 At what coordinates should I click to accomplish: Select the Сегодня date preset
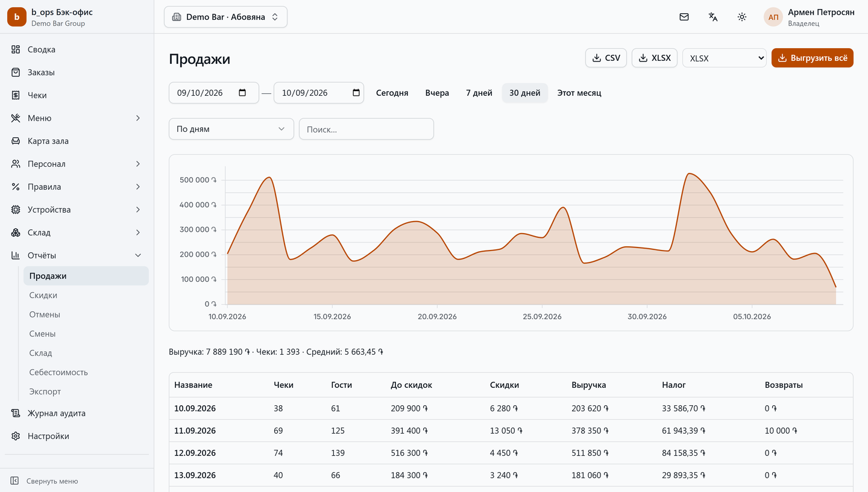tap(392, 93)
